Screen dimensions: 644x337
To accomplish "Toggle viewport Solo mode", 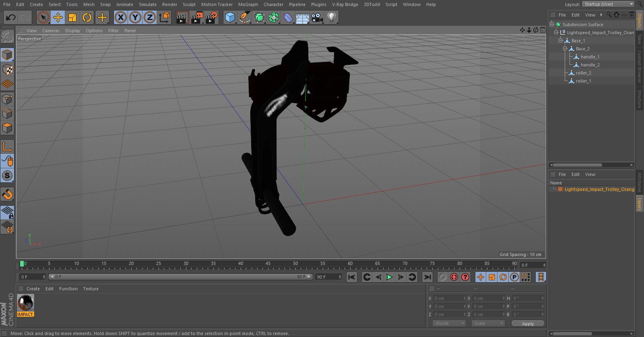I will click(7, 176).
